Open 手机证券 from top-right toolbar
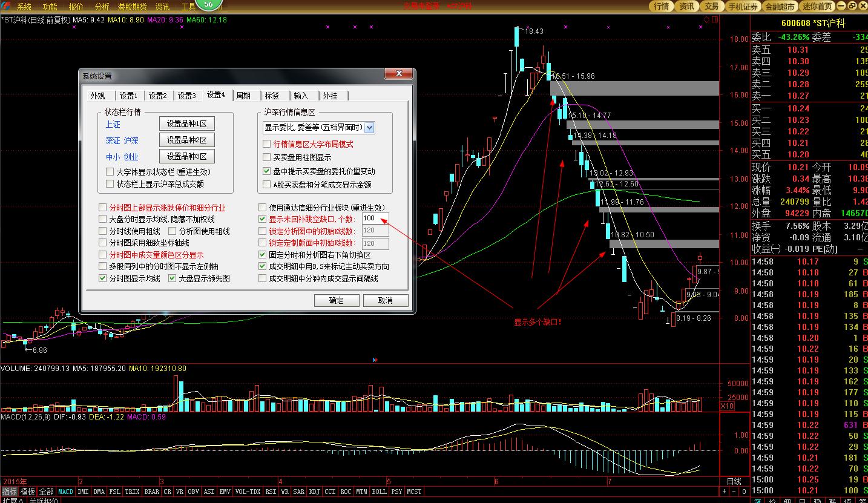This screenshot has width=868, height=503. pos(743,6)
